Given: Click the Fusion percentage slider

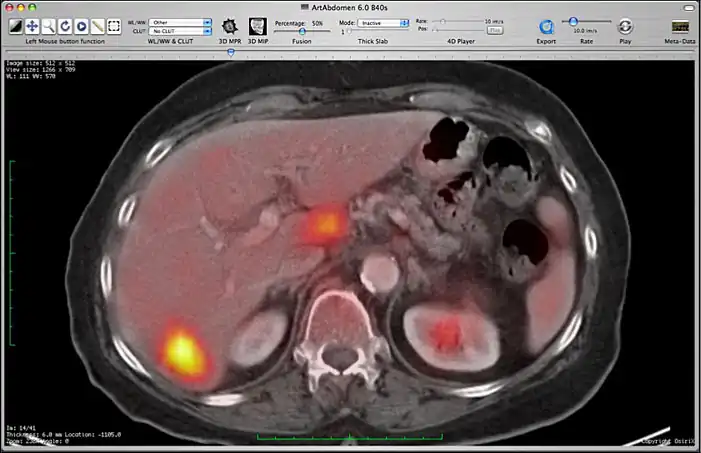Looking at the screenshot, I should point(302,32).
